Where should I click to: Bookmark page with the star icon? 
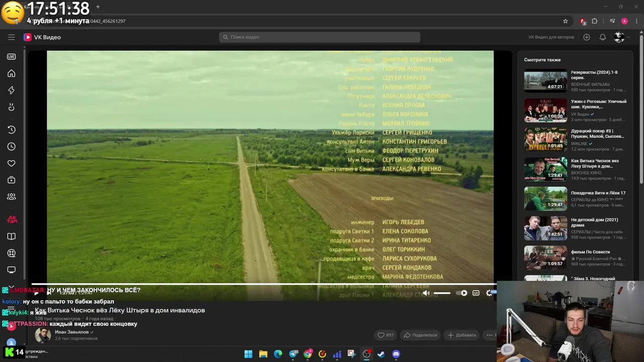[566, 21]
